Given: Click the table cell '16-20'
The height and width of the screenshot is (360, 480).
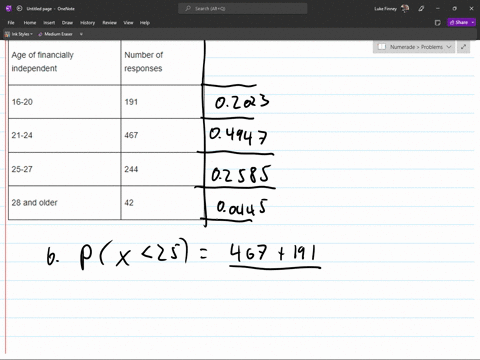Looking at the screenshot, I should coord(64,102).
